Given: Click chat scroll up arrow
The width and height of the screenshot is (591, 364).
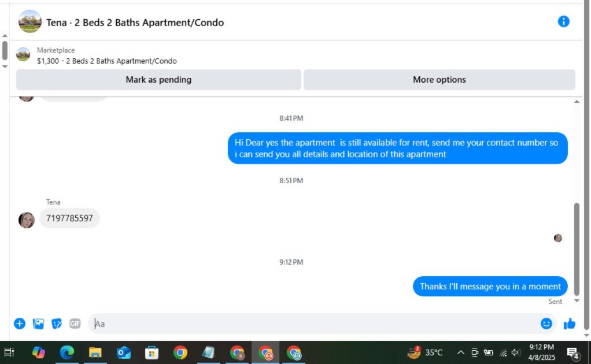Looking at the screenshot, I should click(577, 102).
